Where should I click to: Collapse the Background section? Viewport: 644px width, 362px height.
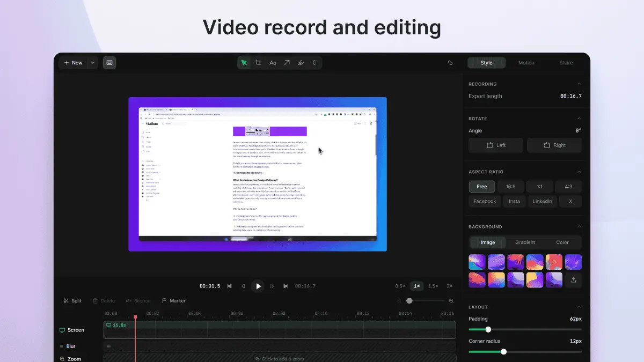click(579, 227)
